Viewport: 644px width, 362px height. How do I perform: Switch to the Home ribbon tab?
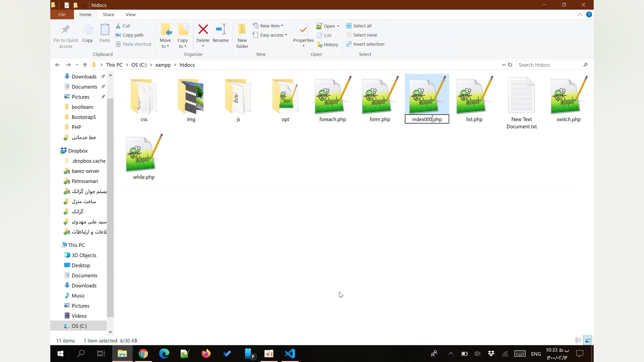[85, 14]
